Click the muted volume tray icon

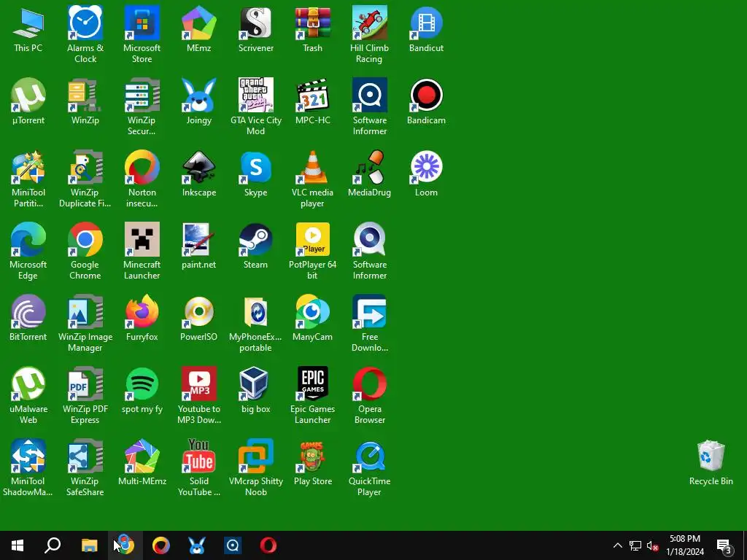click(653, 545)
